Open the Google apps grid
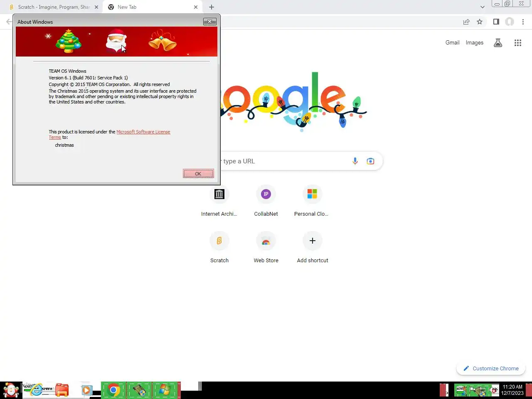Image resolution: width=532 pixels, height=399 pixels. [x=517, y=43]
